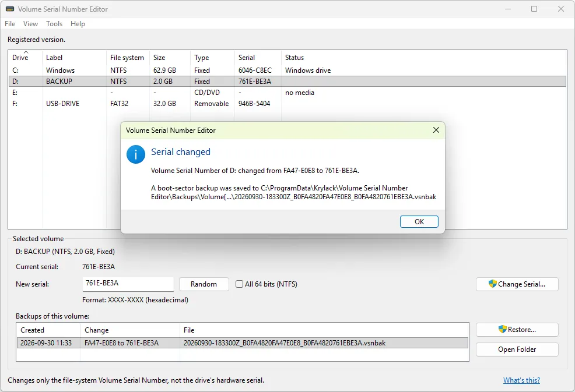The width and height of the screenshot is (575, 392).
Task: Click the 6046-C8EC serial cell
Action: (255, 70)
